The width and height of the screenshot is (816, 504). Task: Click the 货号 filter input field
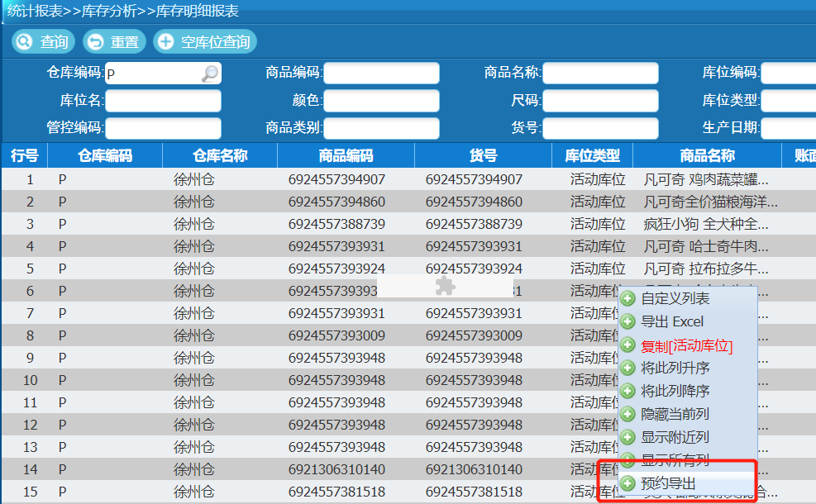pos(600,128)
